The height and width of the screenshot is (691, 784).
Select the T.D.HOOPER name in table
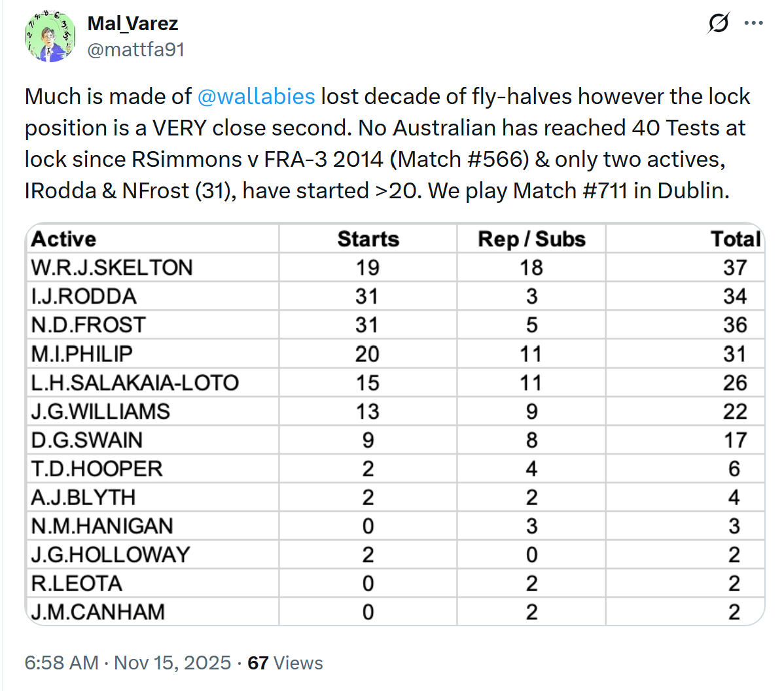pyautogui.click(x=97, y=469)
